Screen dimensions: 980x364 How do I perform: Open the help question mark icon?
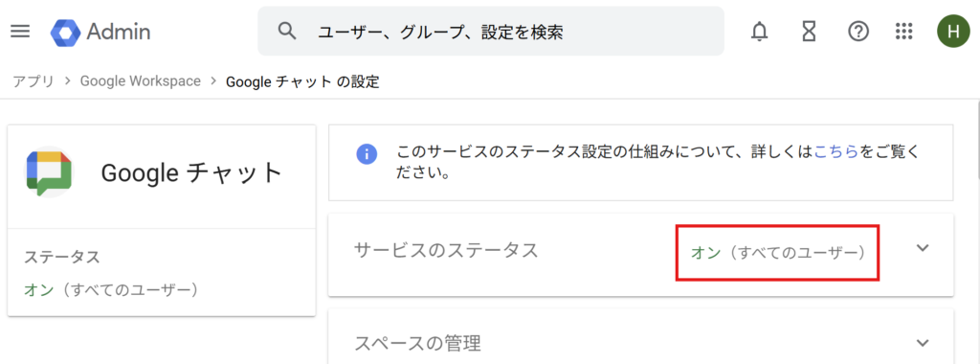(x=858, y=32)
